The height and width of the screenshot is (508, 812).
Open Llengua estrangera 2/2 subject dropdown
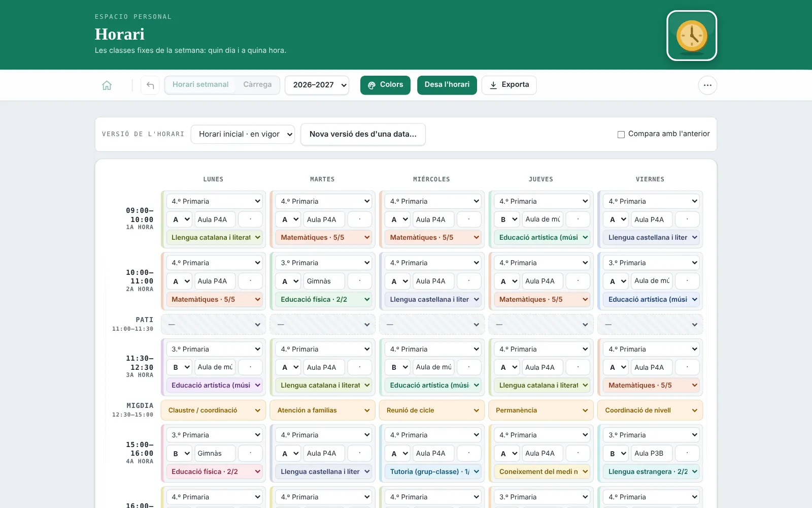point(651,471)
